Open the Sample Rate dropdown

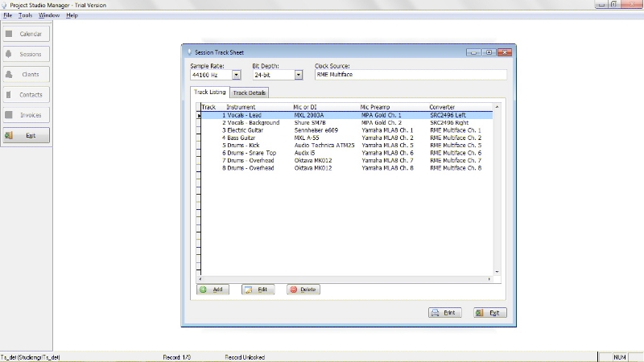click(237, 75)
